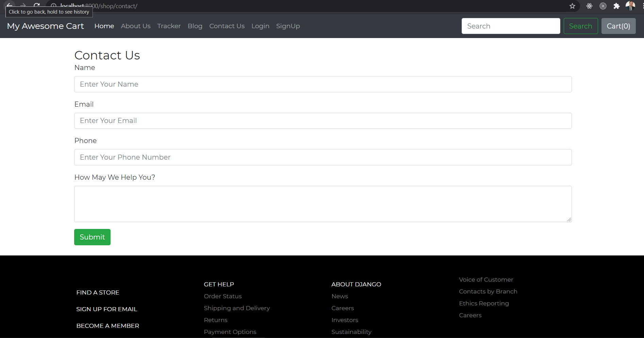Go forward to the next page
Image resolution: width=644 pixels, height=338 pixels.
tap(23, 6)
